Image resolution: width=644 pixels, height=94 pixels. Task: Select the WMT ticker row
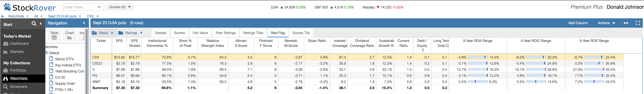[x=357, y=82]
